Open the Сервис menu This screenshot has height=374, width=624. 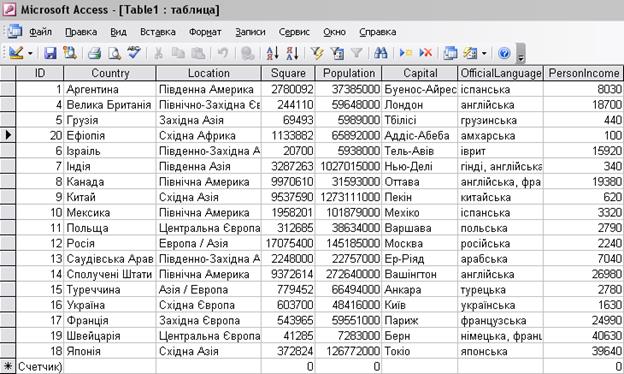coord(294,32)
